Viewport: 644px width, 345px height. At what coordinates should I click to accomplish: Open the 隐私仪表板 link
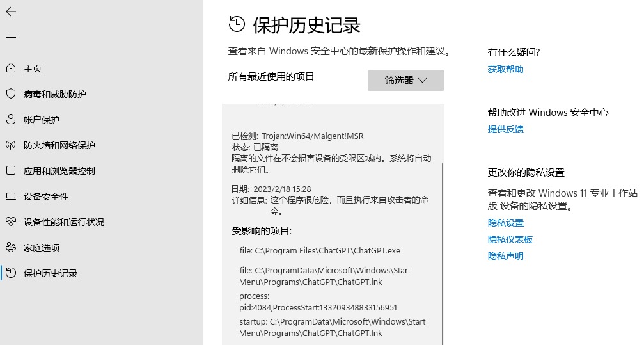click(x=510, y=239)
